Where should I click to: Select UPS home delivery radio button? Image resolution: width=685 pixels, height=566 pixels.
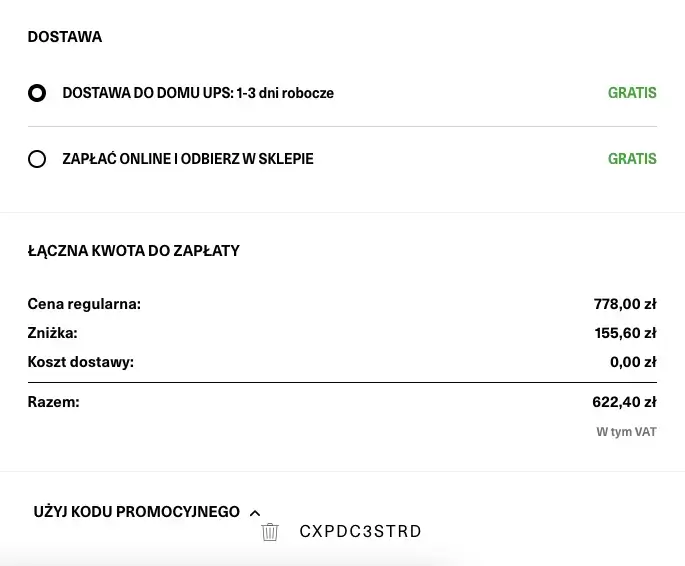coord(37,93)
